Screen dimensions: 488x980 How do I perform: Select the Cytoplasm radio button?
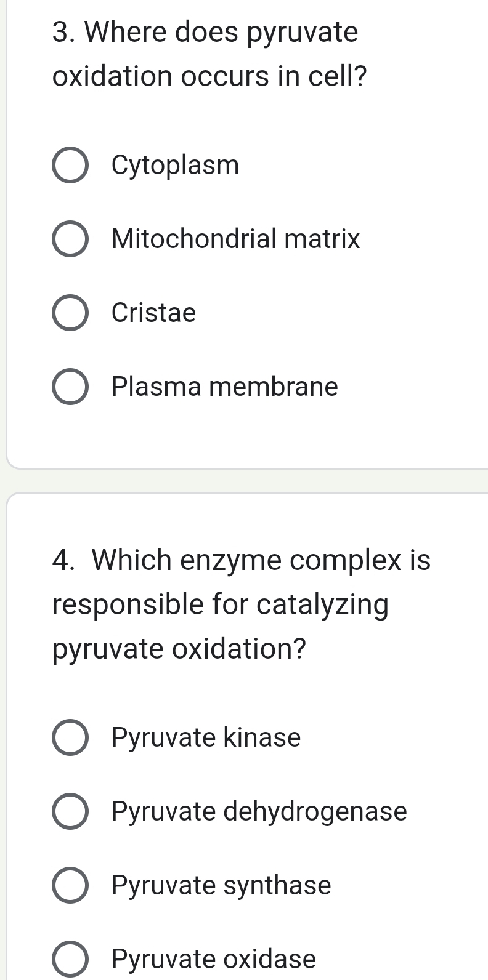pyautogui.click(x=70, y=165)
